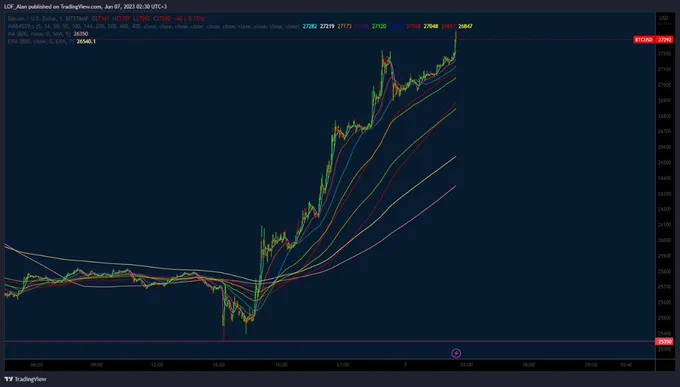
Task: Click the orange 27173 moving average value
Action: [344, 26]
